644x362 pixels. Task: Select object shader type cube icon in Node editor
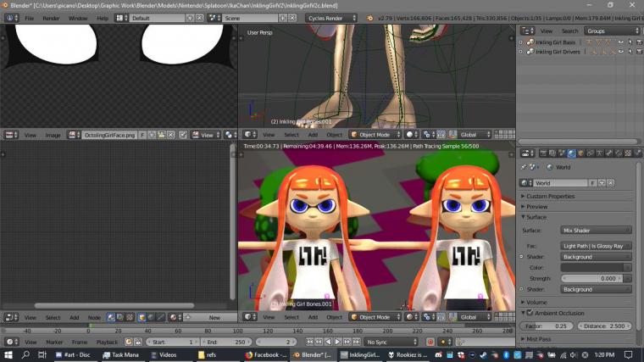pos(142,317)
